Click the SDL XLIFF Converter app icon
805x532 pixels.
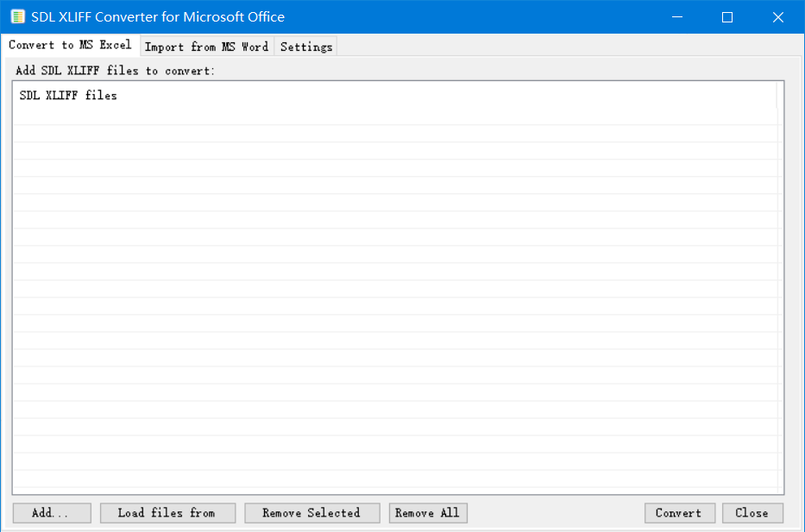click(x=17, y=17)
